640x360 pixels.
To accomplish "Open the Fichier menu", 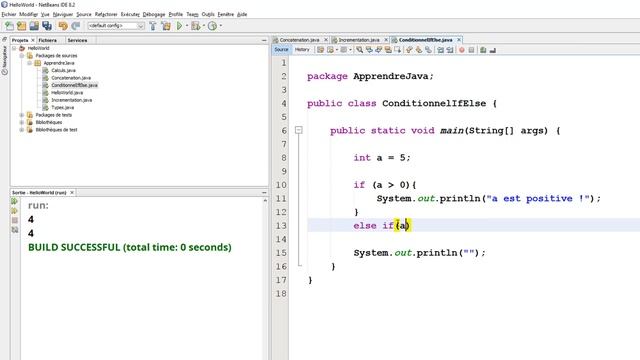I will (9, 14).
